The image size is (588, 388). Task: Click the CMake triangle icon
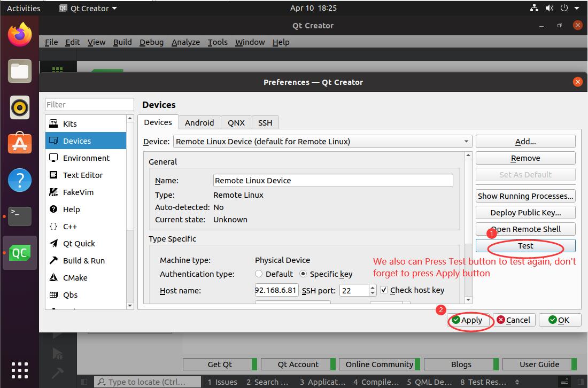(53, 277)
